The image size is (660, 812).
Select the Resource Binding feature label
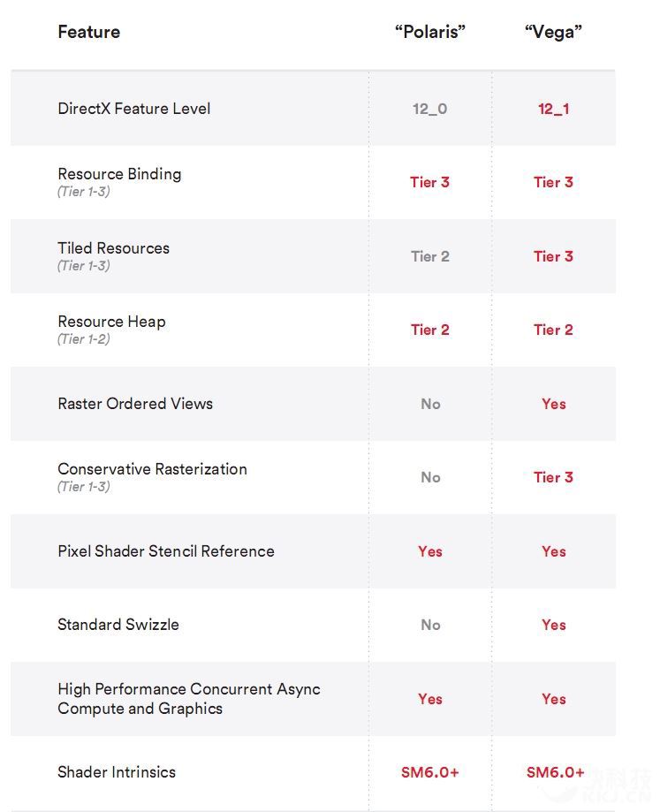point(119,174)
